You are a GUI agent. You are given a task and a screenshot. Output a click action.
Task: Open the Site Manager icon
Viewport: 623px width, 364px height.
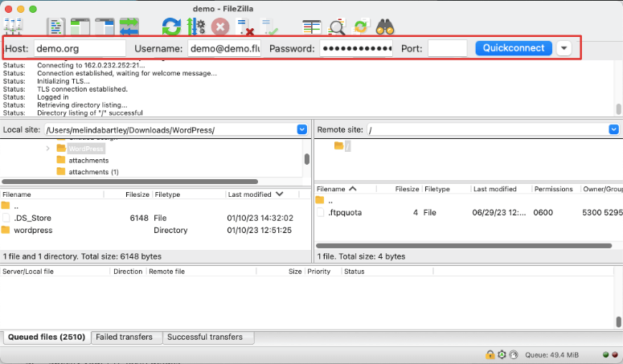[14, 26]
